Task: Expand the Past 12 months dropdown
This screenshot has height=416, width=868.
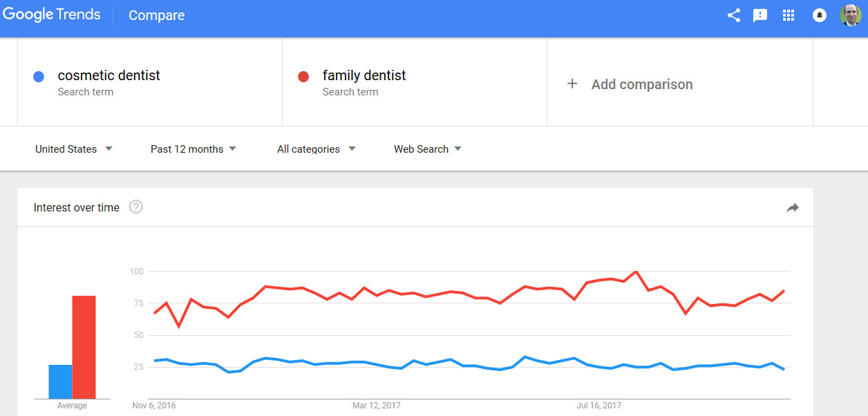Action: click(194, 149)
